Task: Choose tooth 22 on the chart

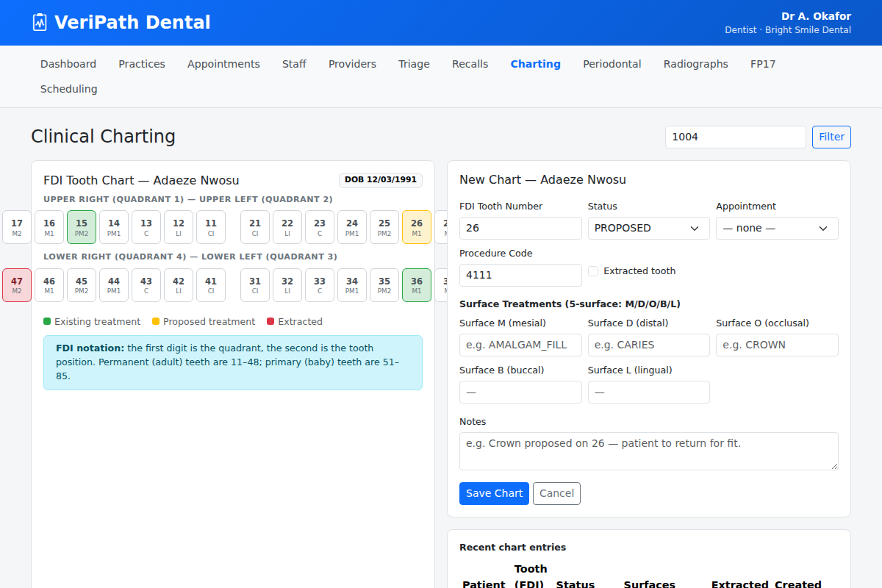Action: [287, 227]
